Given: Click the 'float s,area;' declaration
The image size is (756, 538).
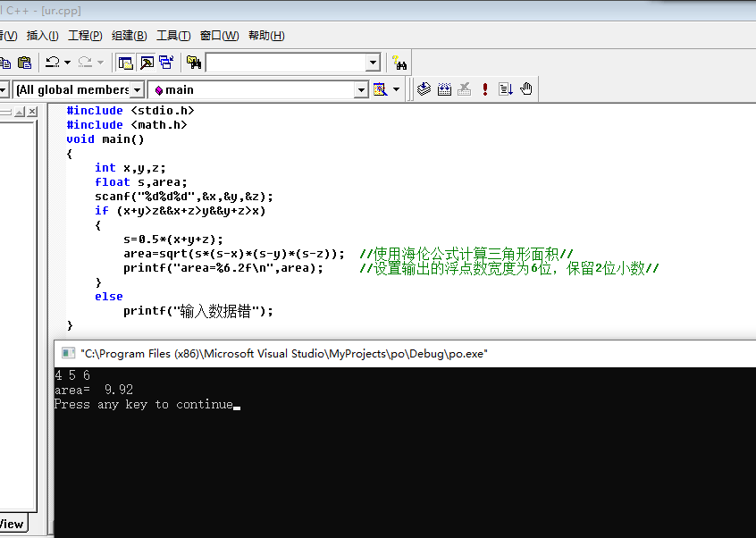Looking at the screenshot, I should 141,182.
